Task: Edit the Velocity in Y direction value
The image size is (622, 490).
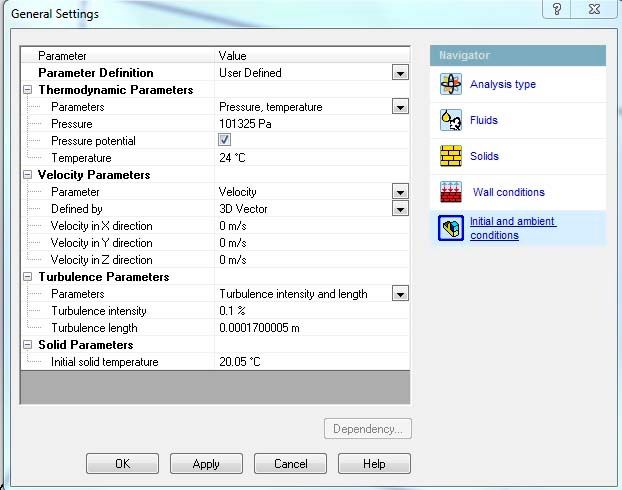Action: pyautogui.click(x=312, y=243)
